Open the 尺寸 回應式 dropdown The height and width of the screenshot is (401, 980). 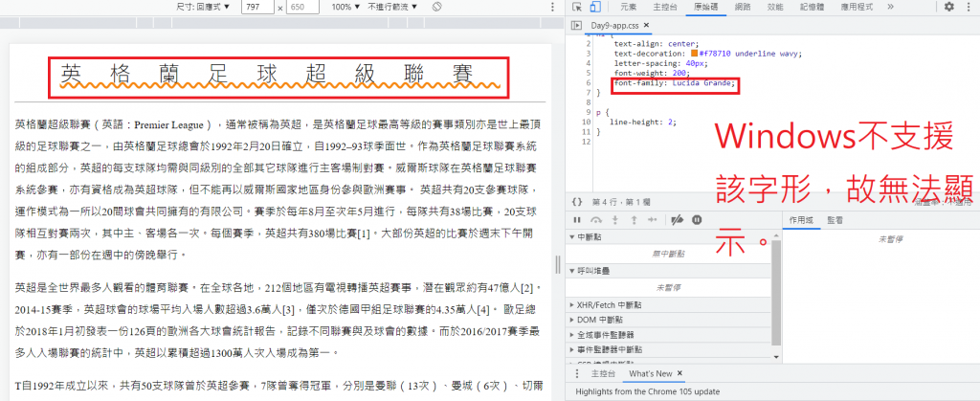click(203, 7)
